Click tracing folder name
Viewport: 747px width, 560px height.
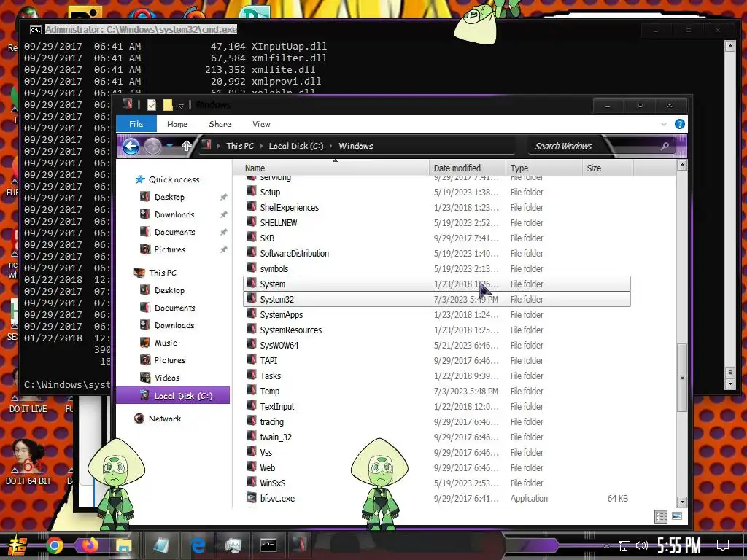(x=271, y=422)
